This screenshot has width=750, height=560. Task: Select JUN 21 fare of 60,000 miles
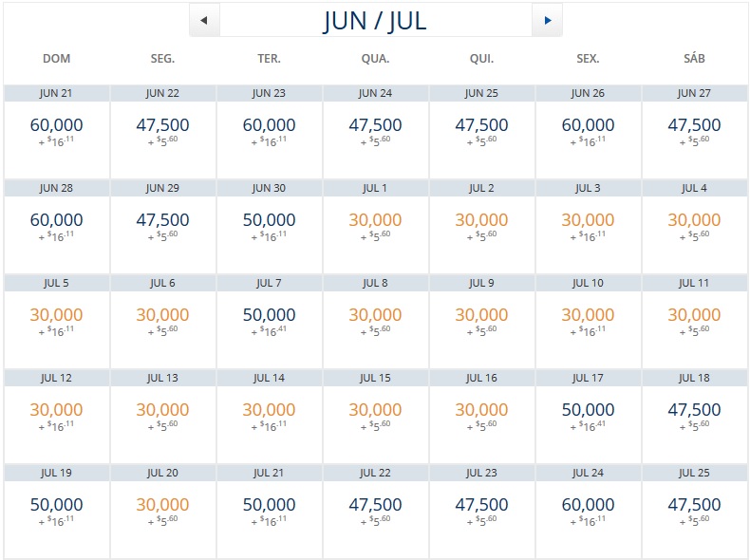click(x=56, y=132)
